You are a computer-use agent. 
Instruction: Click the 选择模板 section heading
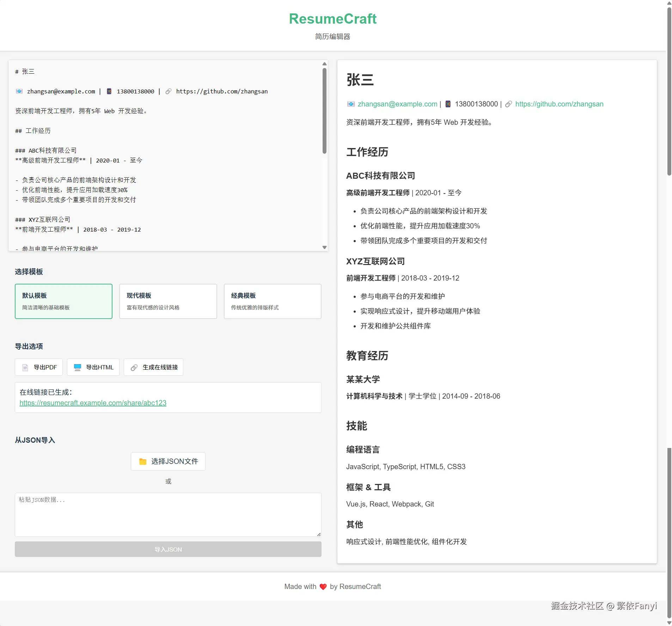pos(29,272)
